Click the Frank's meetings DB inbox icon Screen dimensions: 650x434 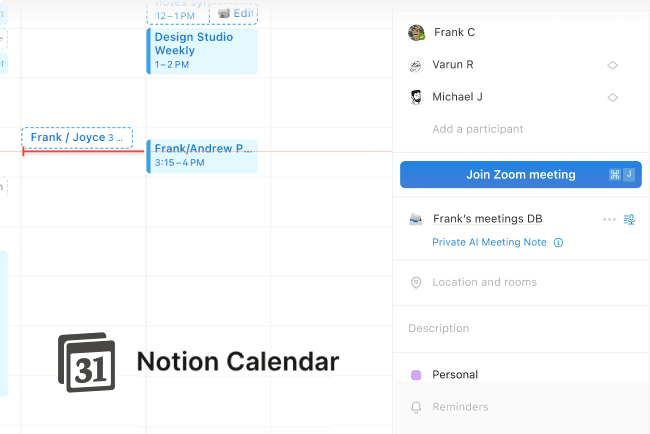(x=416, y=219)
